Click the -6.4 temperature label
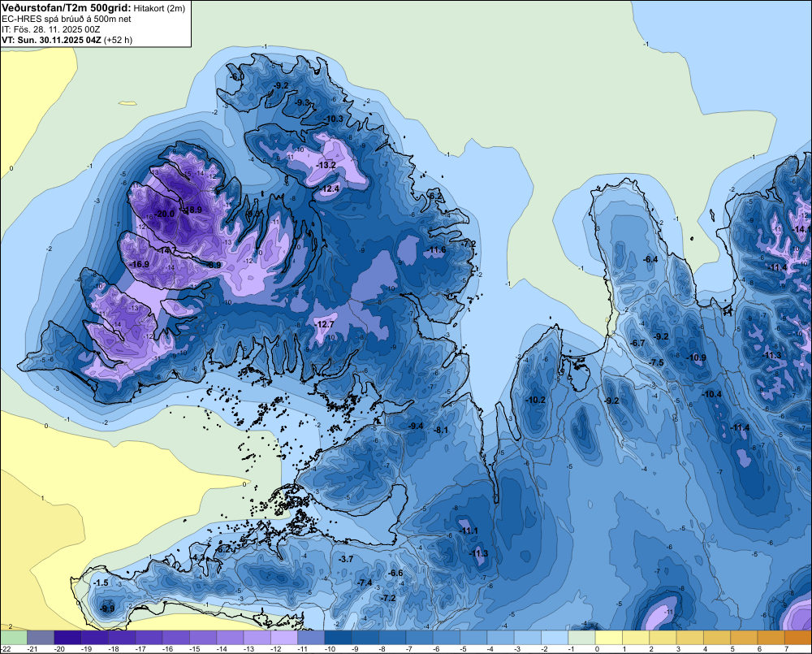This screenshot has height=654, width=812. click(650, 260)
